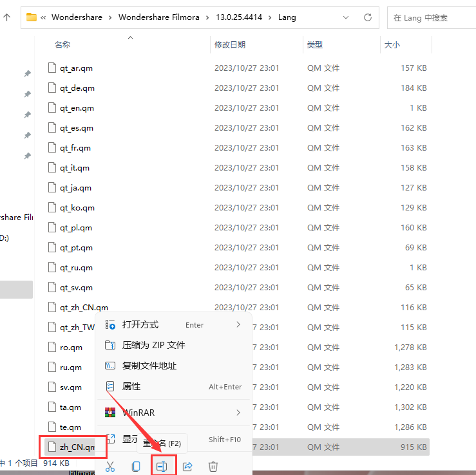Image resolution: width=476 pixels, height=475 pixels.
Task: Select the highlighted item in navigation pane
Action: [16, 290]
